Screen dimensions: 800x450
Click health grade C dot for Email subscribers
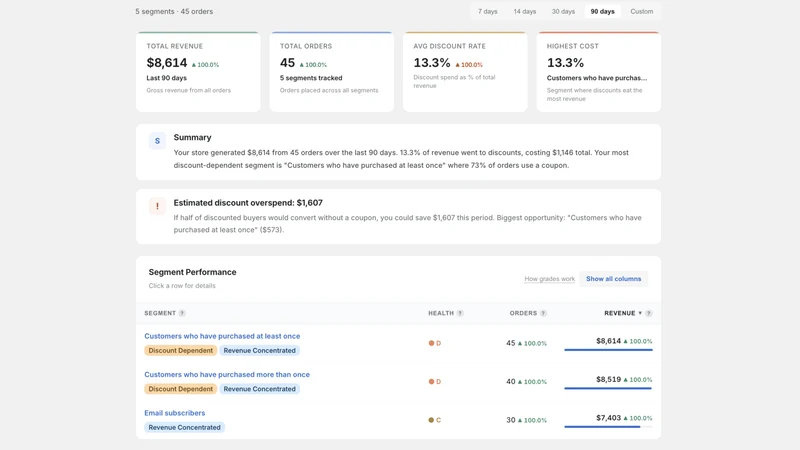pos(431,420)
